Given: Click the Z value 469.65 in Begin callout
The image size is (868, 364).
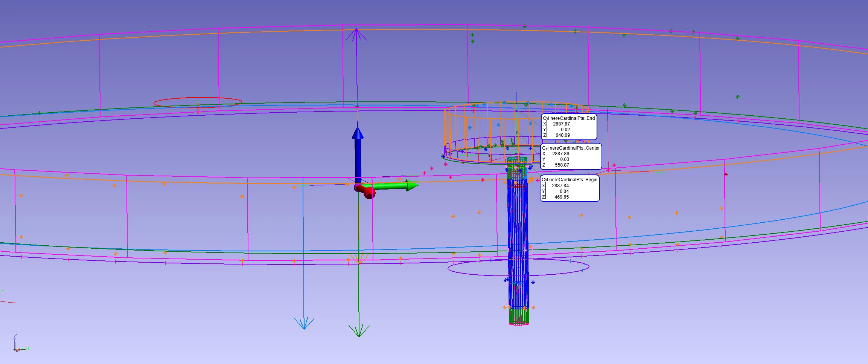Looking at the screenshot, I should tap(561, 197).
